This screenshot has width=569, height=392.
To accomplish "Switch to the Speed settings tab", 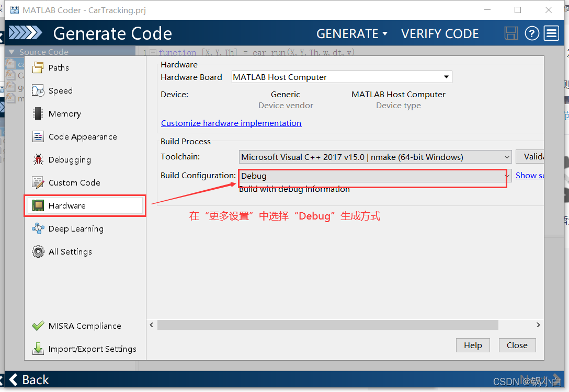I will pyautogui.click(x=85, y=90).
